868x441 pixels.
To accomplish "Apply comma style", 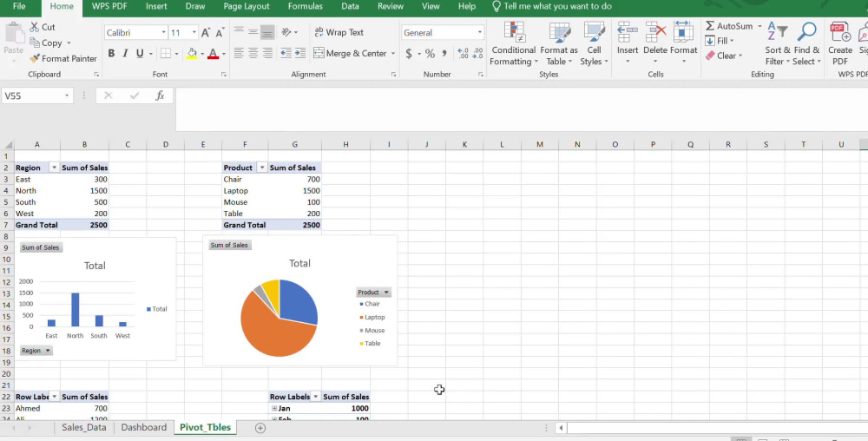I will [x=444, y=53].
